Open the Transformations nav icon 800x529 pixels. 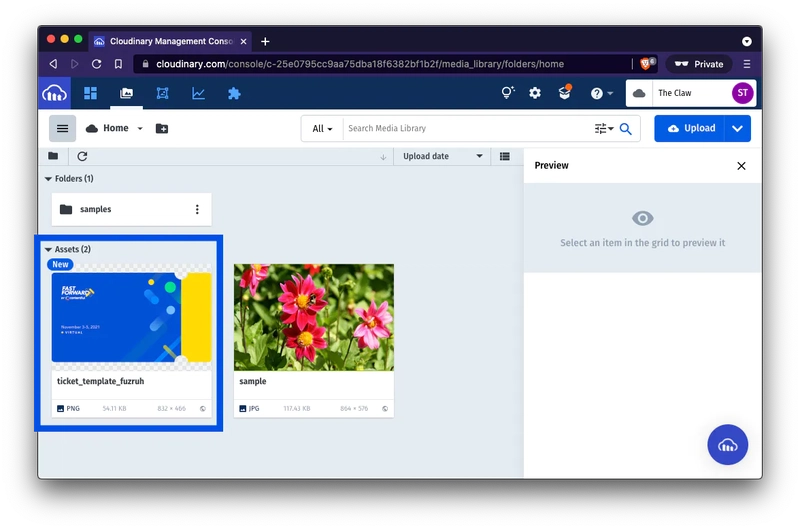[x=162, y=93]
